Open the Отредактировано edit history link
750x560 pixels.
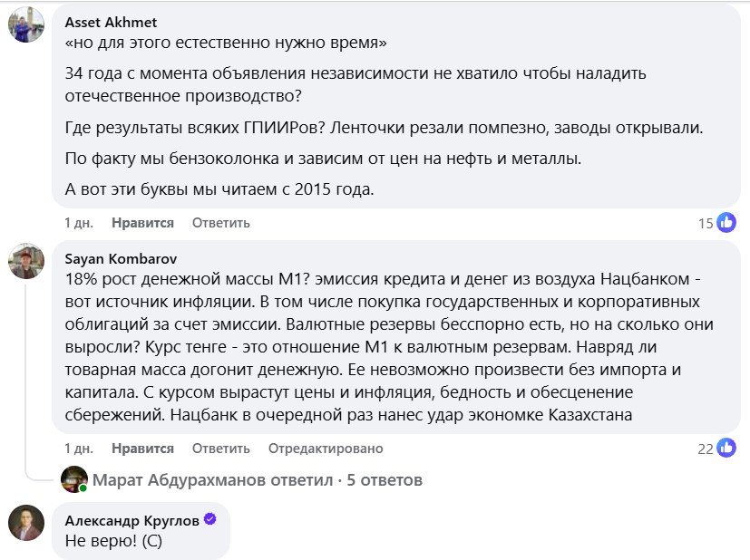point(326,449)
